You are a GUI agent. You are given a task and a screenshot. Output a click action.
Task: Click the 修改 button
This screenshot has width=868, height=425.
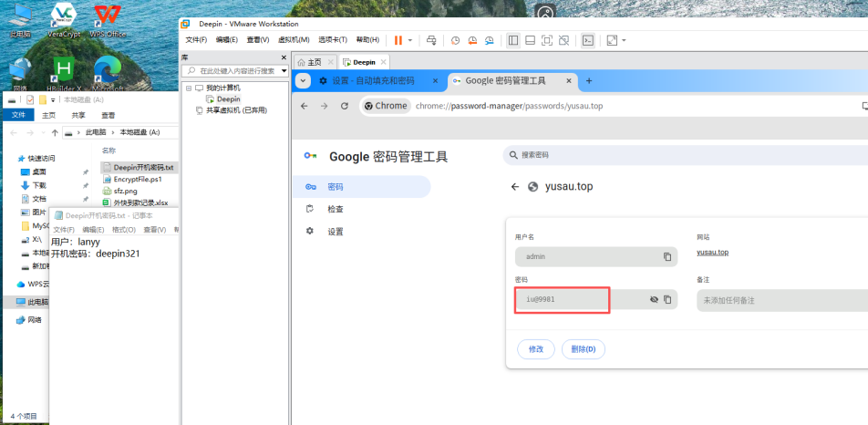pyautogui.click(x=536, y=349)
